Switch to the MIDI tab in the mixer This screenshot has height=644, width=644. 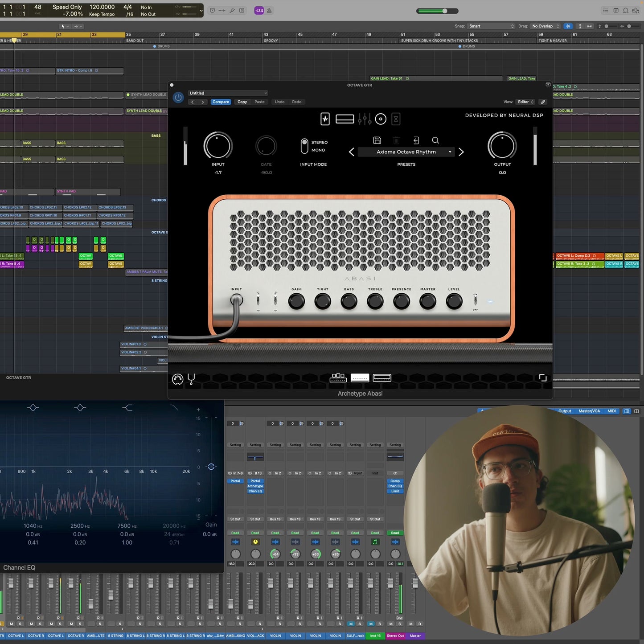point(611,411)
